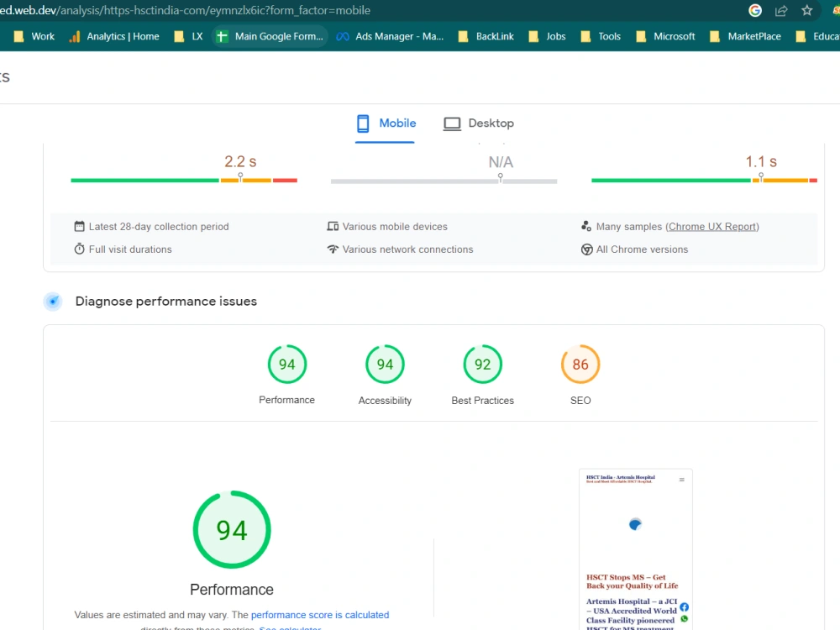The height and width of the screenshot is (630, 840).
Task: Click the devices icon beside Various mobile devices
Action: click(333, 227)
